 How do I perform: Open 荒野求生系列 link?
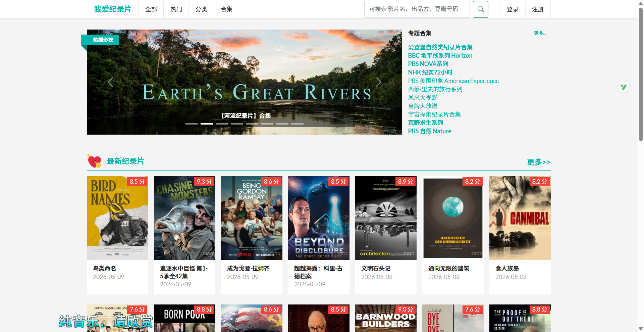[x=426, y=123]
